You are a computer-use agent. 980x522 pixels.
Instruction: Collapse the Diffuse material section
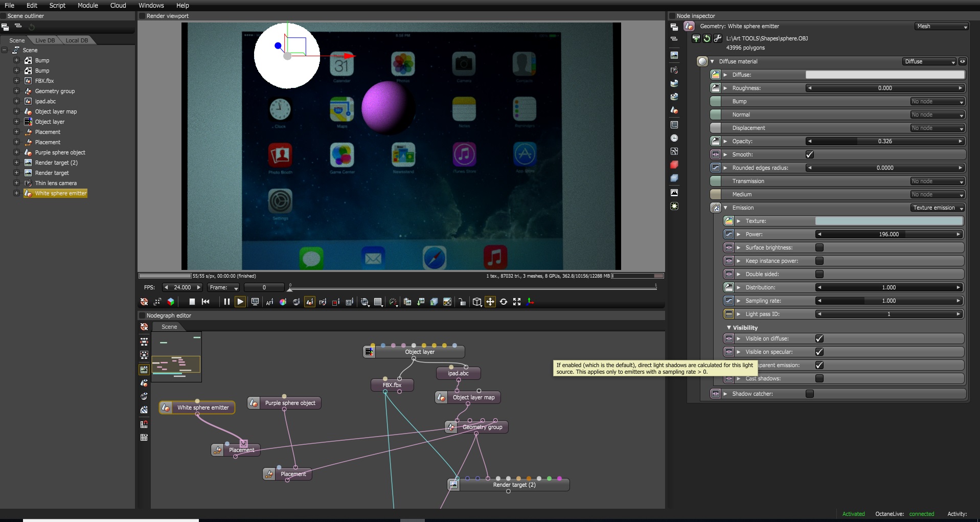(712, 61)
